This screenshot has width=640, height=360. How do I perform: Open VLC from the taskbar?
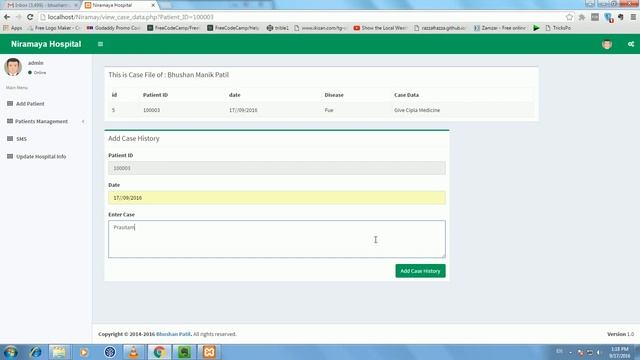pos(133,352)
